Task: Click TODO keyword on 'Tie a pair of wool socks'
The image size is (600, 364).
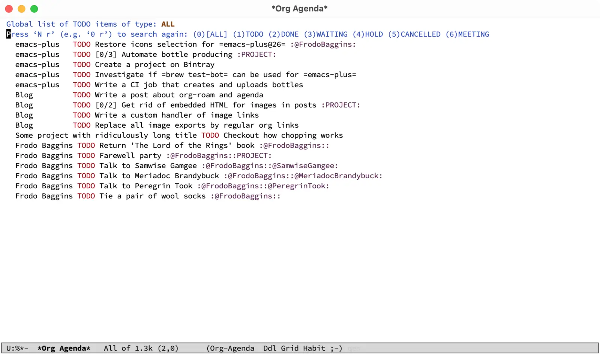Action: pos(86,196)
